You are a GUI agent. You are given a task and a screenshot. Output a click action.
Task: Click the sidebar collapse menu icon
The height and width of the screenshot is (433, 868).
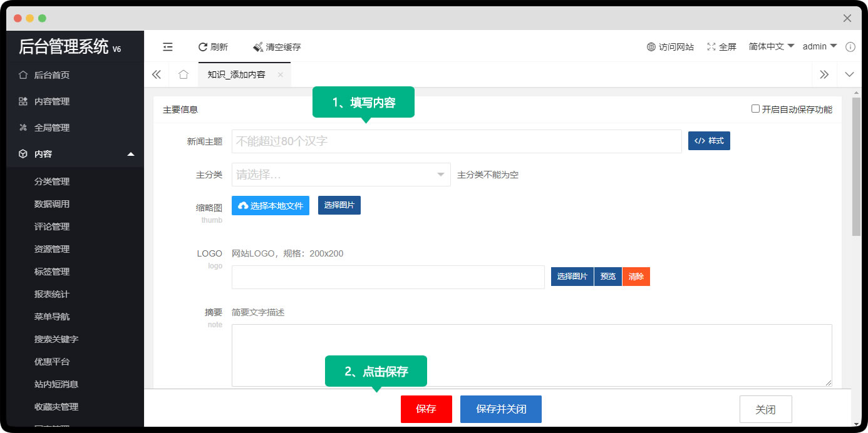pyautogui.click(x=168, y=47)
